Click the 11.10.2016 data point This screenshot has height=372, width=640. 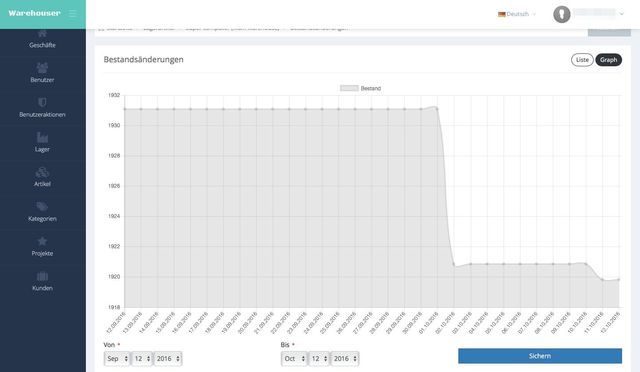tap(602, 280)
